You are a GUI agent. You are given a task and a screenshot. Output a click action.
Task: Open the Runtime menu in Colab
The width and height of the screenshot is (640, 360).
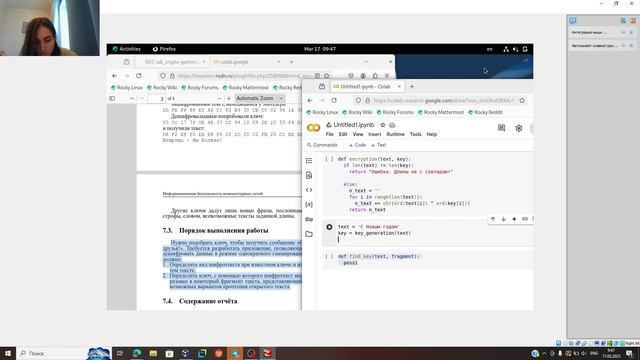tap(395, 134)
